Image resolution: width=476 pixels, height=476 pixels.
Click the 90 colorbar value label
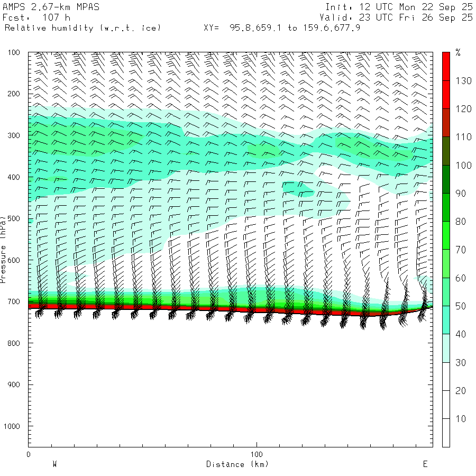tap(461, 194)
